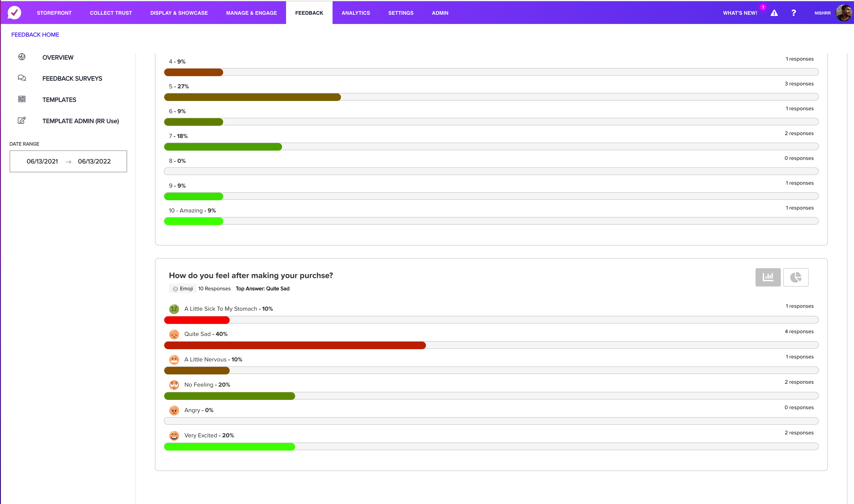Click the empty Angry 0% bar

491,421
